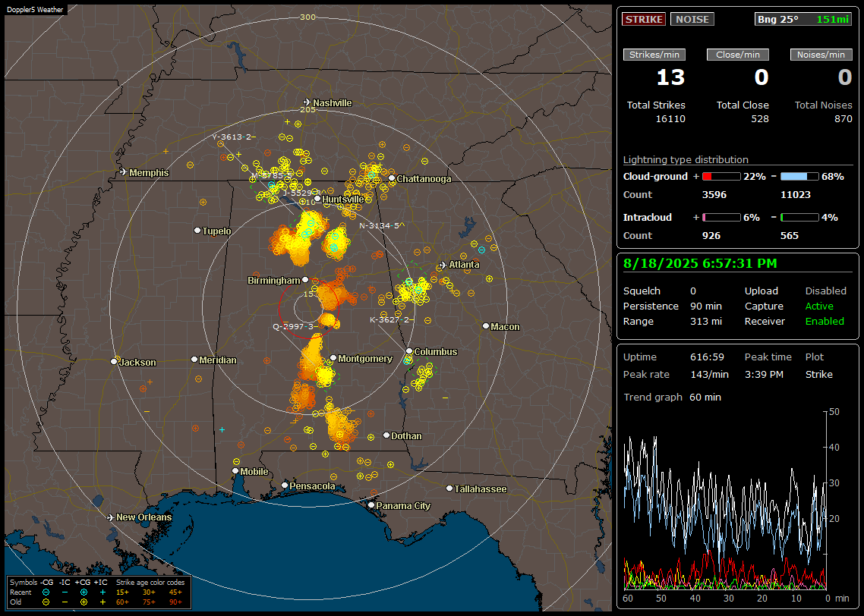This screenshot has height=616, width=864.
Task: Click the Jackson city marker dot
Action: [x=114, y=362]
